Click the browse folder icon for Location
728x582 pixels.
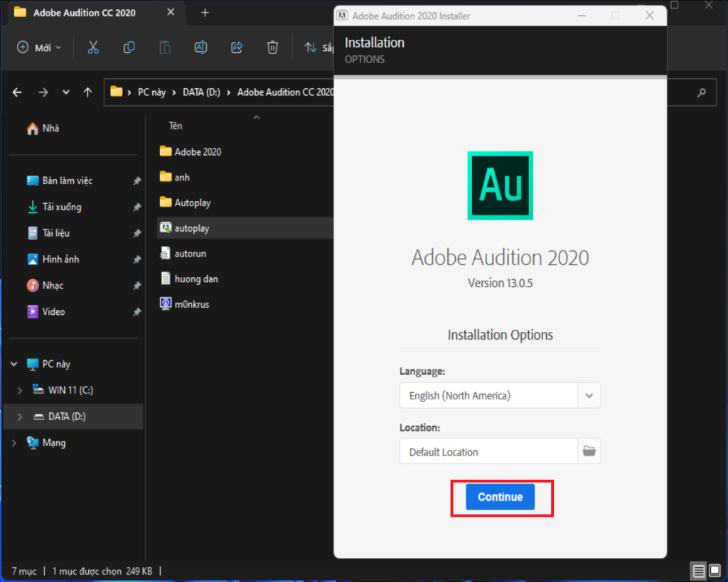click(x=589, y=451)
